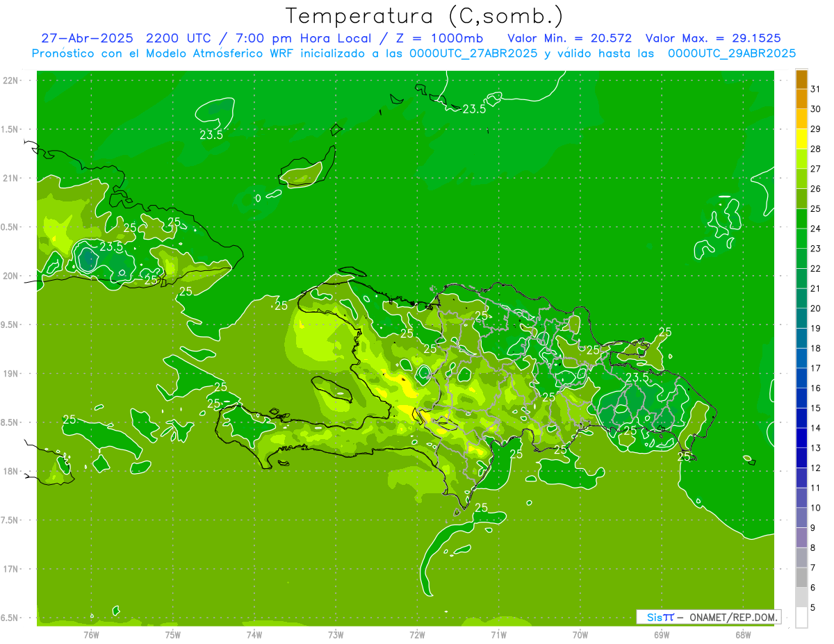Select the 'Z = 1000mb' level text
Screen dimensions: 834x644
pyautogui.click(x=439, y=38)
